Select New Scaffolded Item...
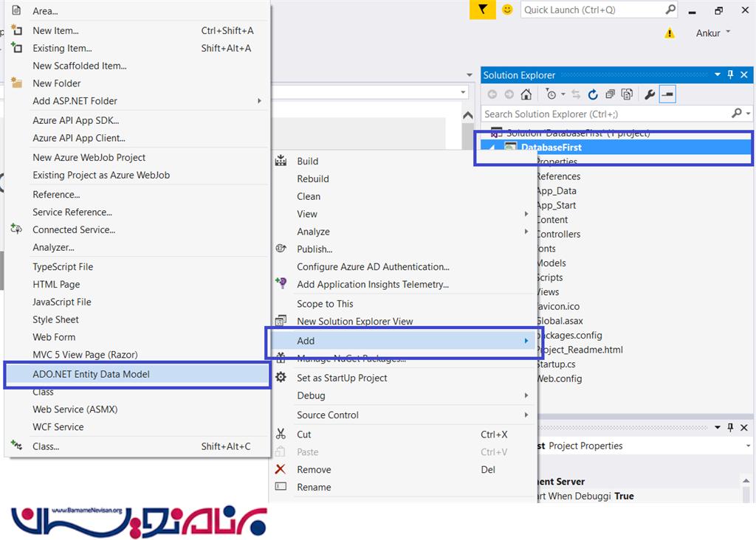 (137, 66)
